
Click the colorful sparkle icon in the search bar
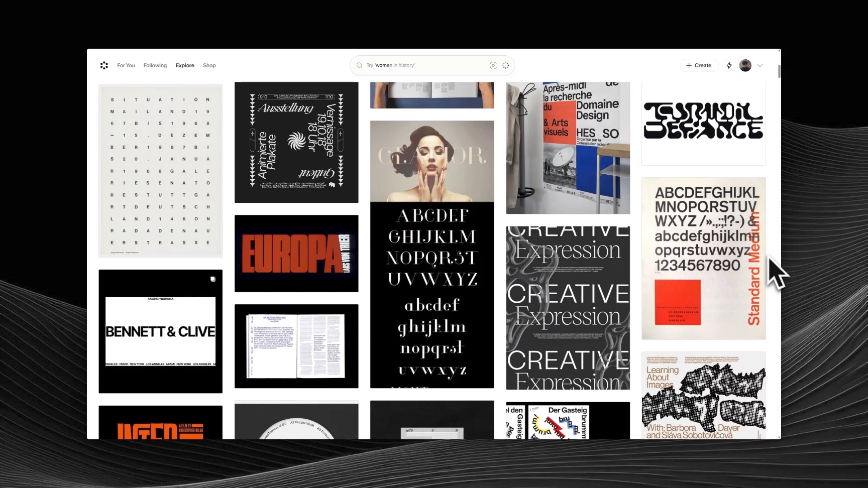pos(506,65)
